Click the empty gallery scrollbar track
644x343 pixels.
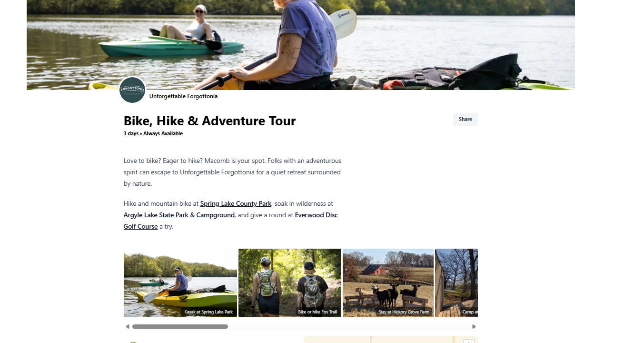tap(349, 327)
